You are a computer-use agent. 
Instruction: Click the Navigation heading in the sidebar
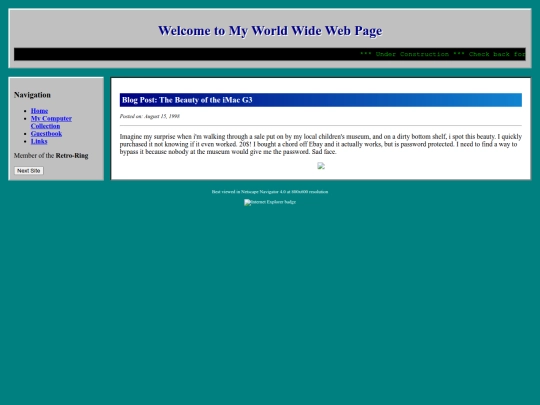click(32, 95)
